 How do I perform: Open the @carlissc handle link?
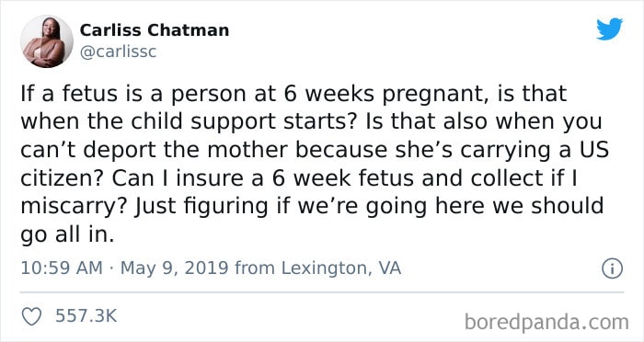tap(118, 52)
